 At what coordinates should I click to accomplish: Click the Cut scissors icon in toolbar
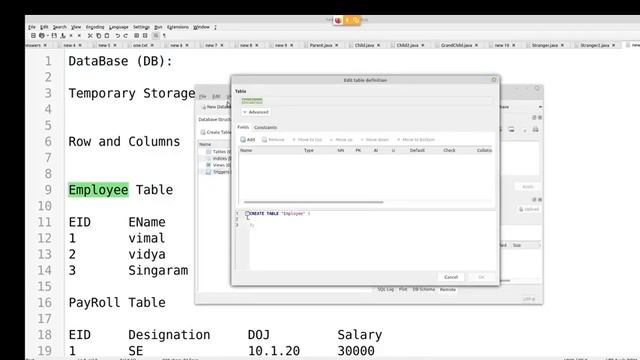[90, 36]
